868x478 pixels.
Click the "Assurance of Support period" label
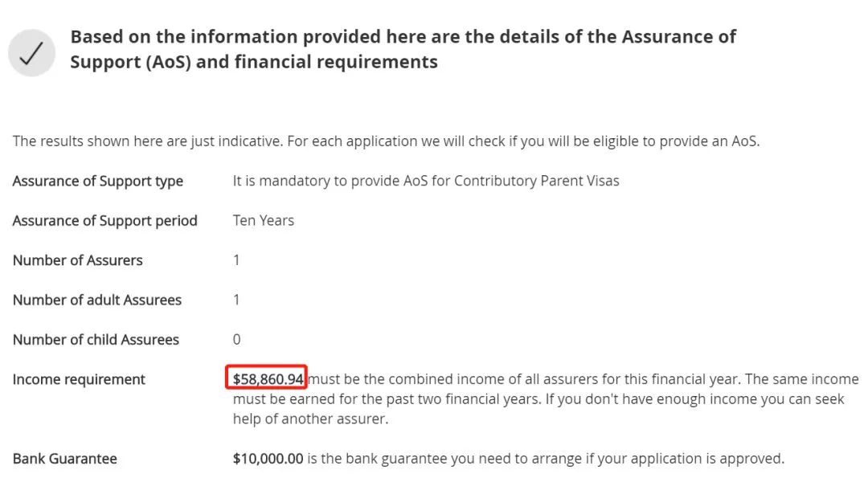pyautogui.click(x=105, y=220)
